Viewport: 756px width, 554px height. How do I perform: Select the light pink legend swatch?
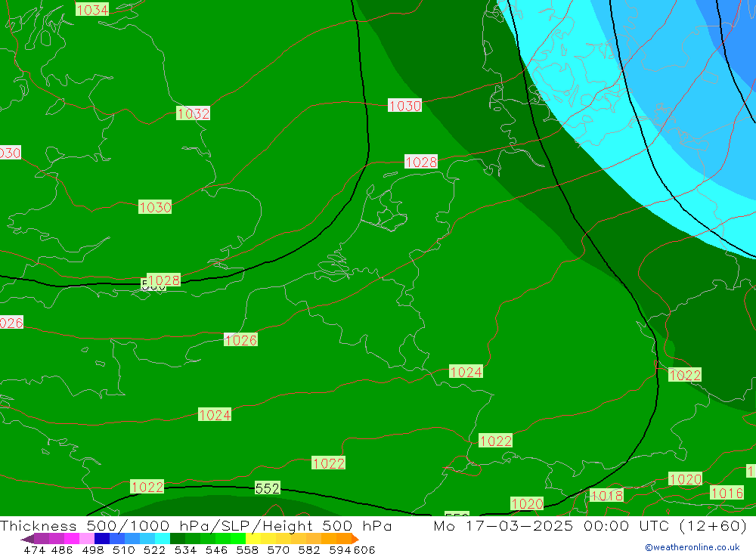pyautogui.click(x=87, y=539)
